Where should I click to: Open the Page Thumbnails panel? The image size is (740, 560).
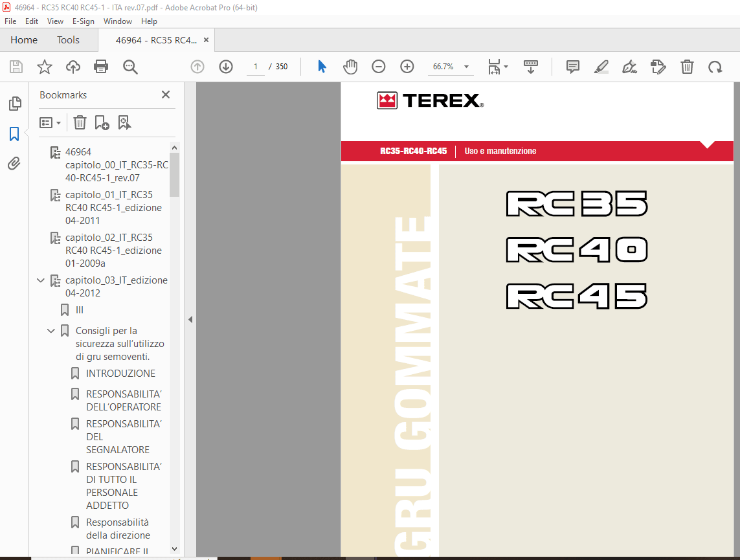point(14,104)
